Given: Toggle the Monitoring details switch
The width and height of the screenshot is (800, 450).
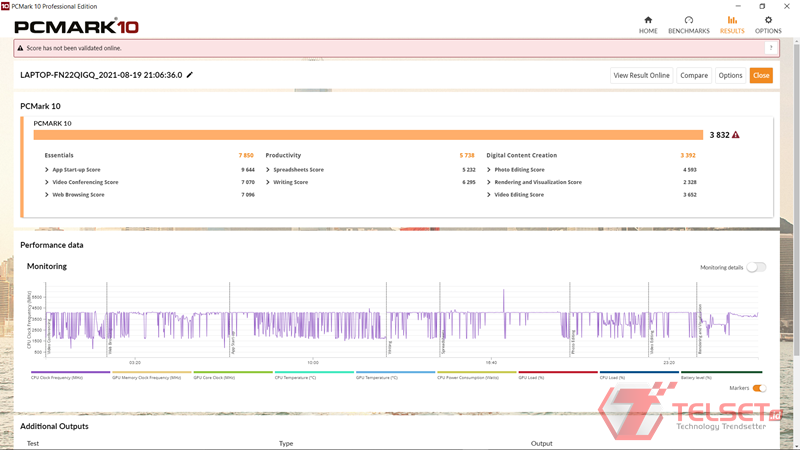Looking at the screenshot, I should 756,267.
